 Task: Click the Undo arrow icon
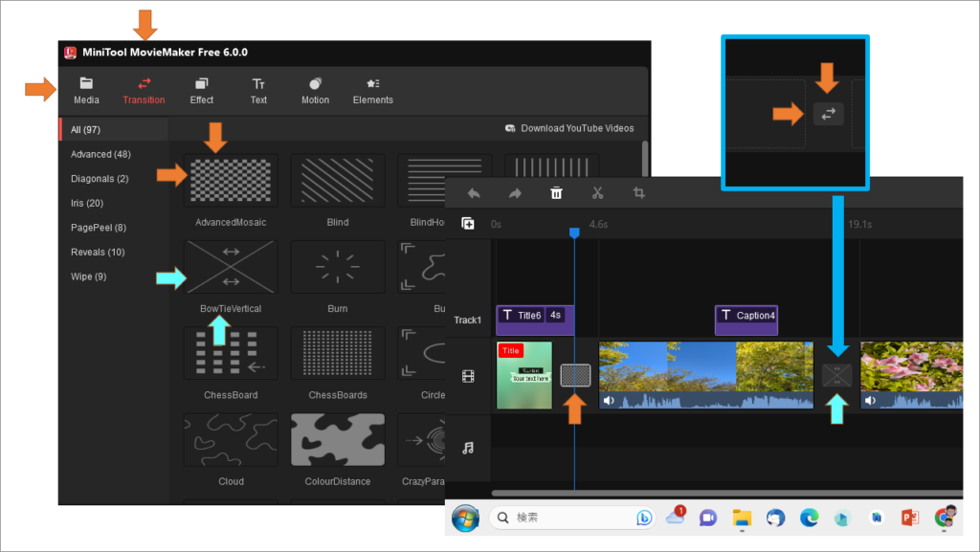473,192
